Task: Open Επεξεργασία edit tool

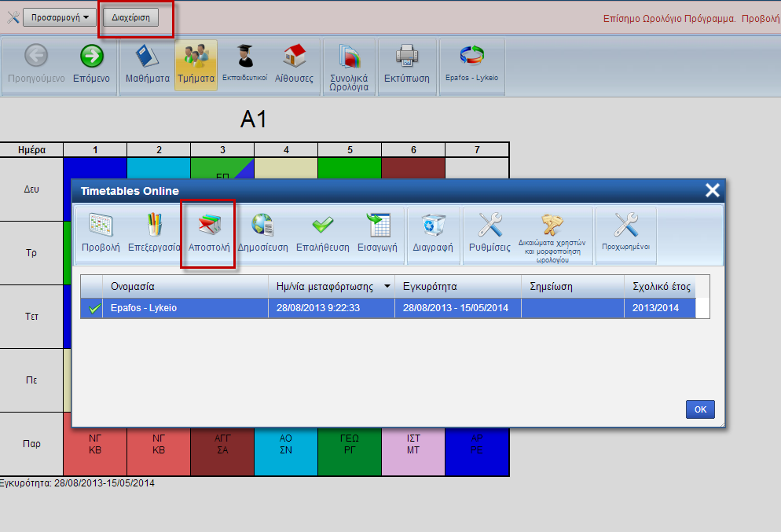Action: (154, 234)
